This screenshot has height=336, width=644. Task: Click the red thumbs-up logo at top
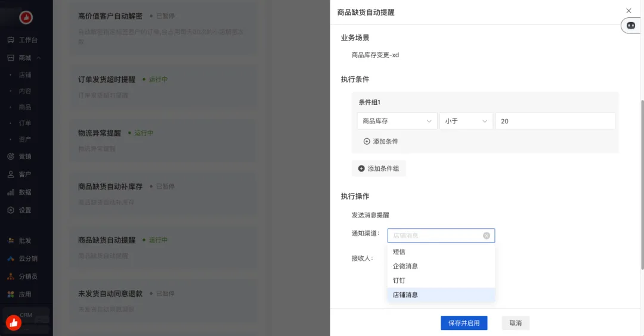(x=26, y=18)
